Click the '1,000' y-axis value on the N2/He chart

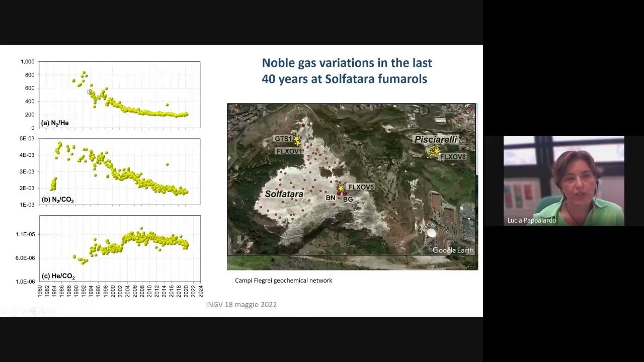(28, 62)
